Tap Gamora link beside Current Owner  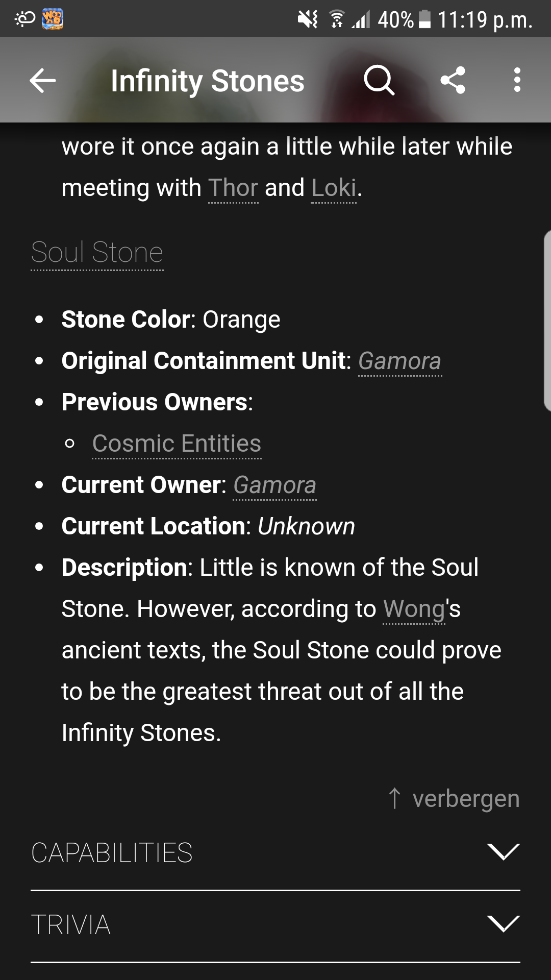click(274, 485)
